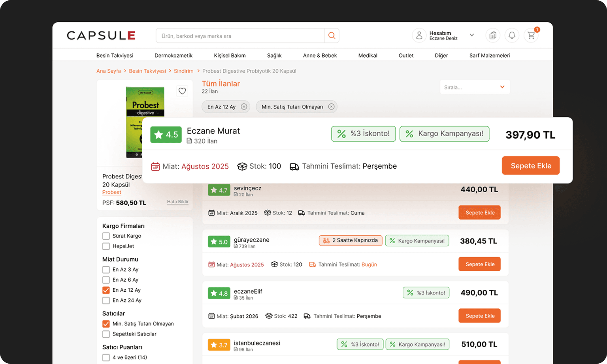This screenshot has width=607, height=364.
Task: Click Sepete Ekle for Eczane Murat
Action: click(530, 165)
